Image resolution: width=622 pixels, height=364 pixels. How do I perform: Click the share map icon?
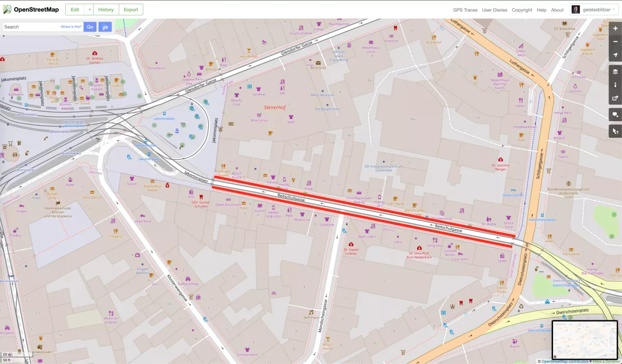tap(615, 98)
